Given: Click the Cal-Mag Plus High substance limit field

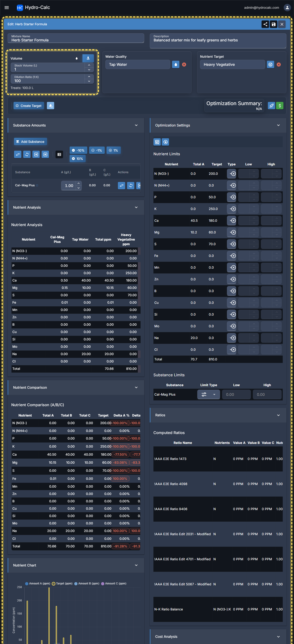Looking at the screenshot, I should pos(267,394).
